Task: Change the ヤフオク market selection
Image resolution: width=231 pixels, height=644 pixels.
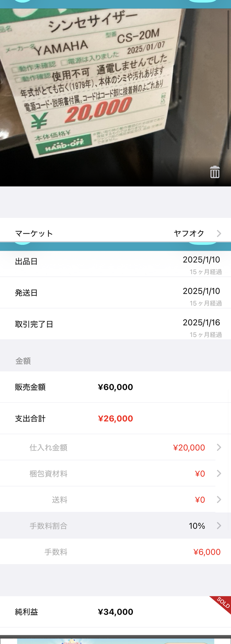Action: (189, 234)
